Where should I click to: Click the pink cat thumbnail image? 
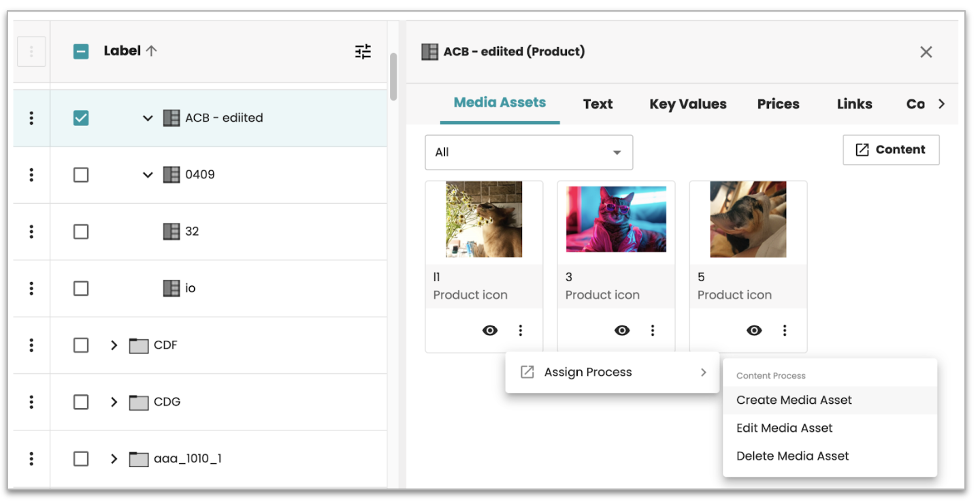[x=616, y=219]
